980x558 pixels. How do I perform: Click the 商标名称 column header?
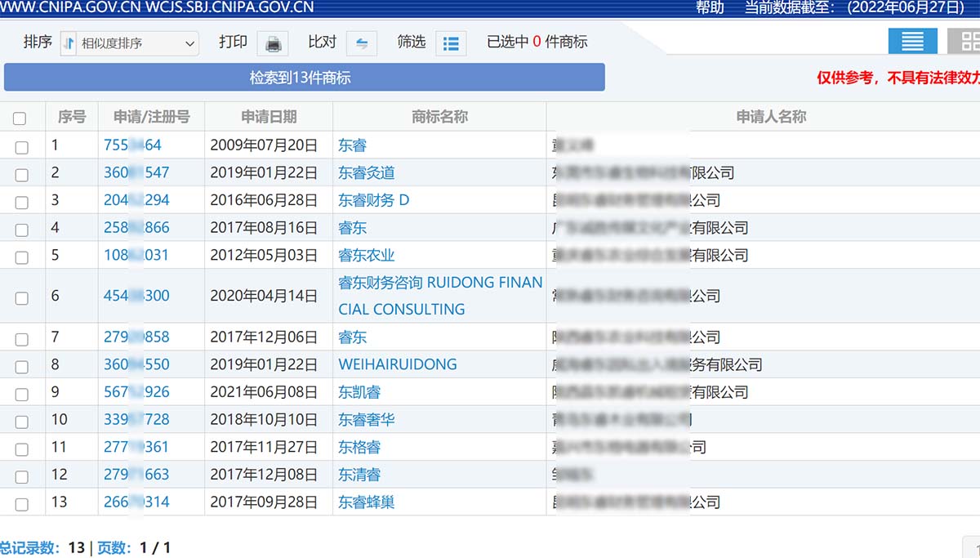(439, 117)
